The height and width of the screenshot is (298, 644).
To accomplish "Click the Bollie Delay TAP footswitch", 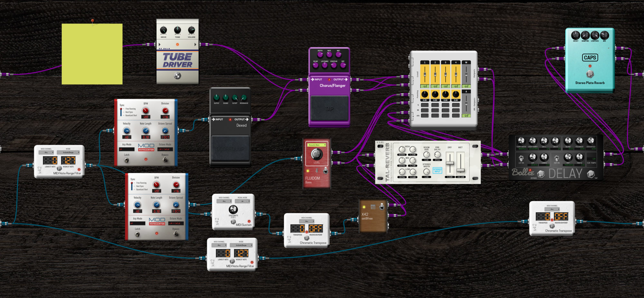I will click(x=591, y=174).
